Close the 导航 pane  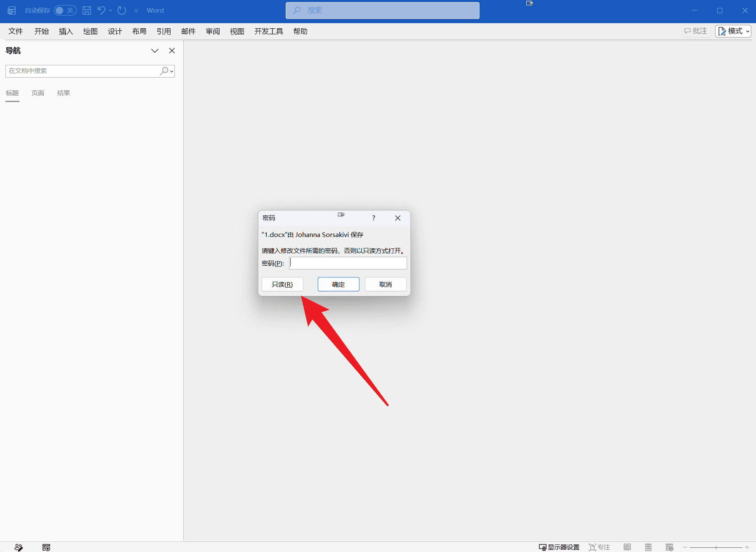click(x=172, y=51)
